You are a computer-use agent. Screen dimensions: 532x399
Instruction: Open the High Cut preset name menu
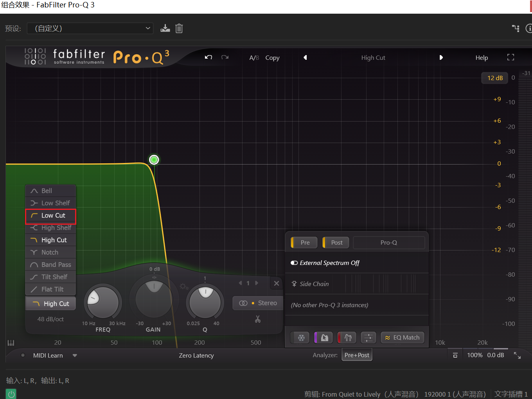(373, 58)
